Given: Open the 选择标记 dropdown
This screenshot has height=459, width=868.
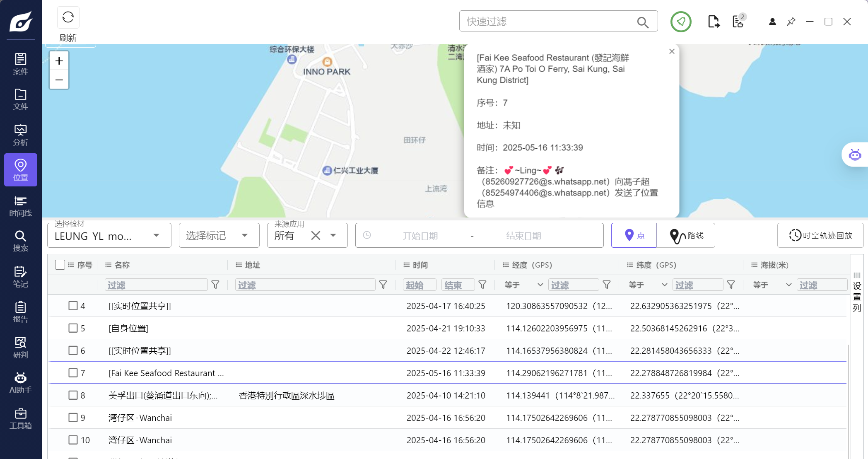Looking at the screenshot, I should tap(219, 235).
